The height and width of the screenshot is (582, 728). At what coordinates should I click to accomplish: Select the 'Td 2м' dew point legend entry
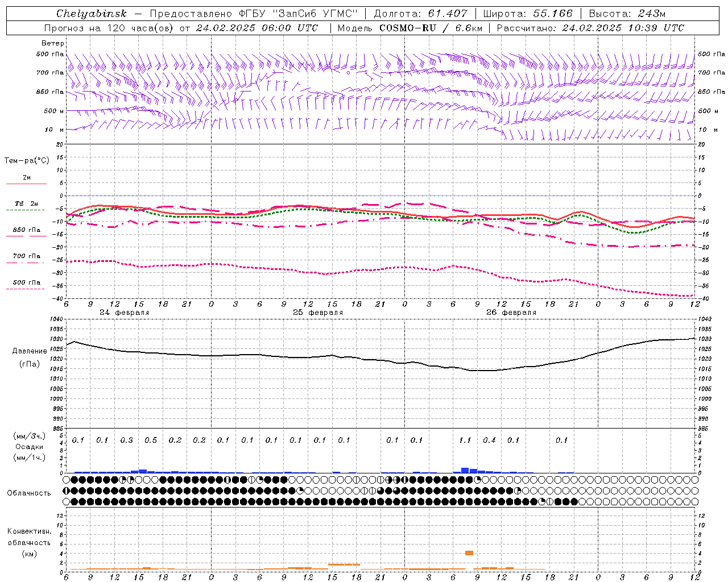(x=26, y=203)
